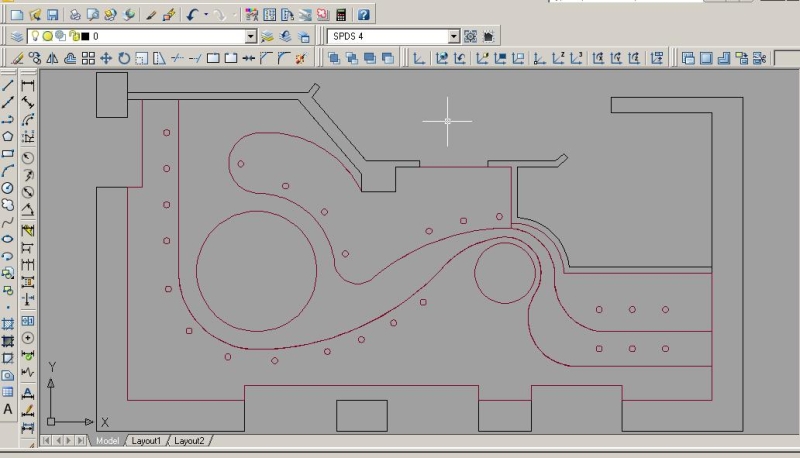Click the Erase tool icon

point(17,58)
